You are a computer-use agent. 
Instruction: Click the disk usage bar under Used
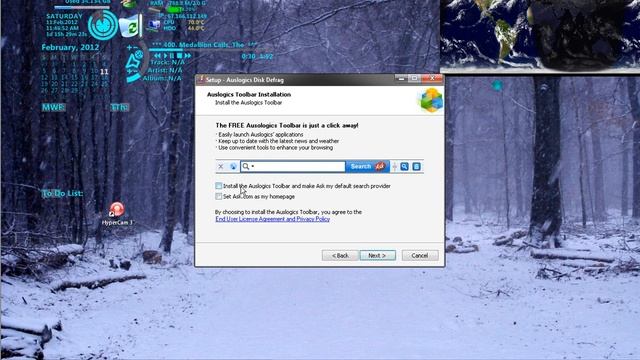pyautogui.click(x=82, y=7)
